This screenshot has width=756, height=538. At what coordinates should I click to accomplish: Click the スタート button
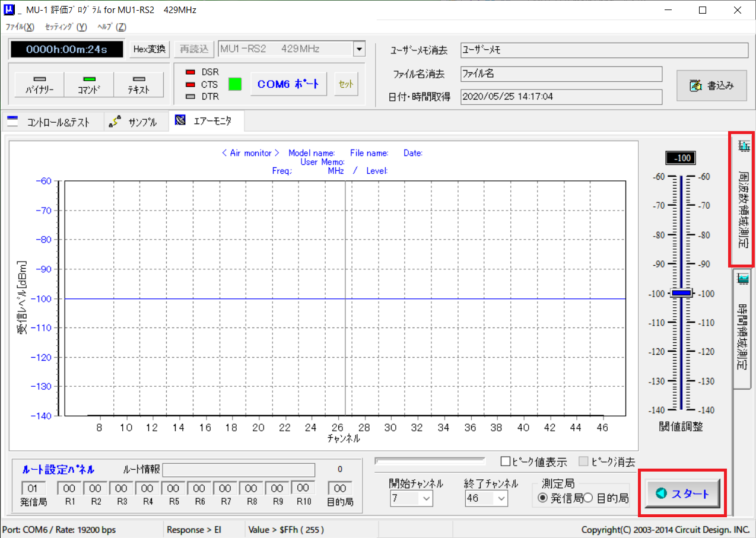point(682,494)
